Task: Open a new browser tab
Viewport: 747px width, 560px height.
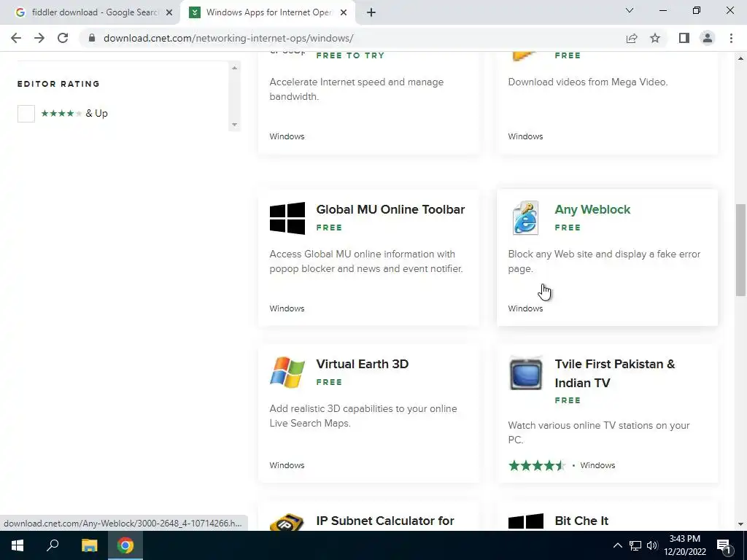Action: click(x=371, y=12)
